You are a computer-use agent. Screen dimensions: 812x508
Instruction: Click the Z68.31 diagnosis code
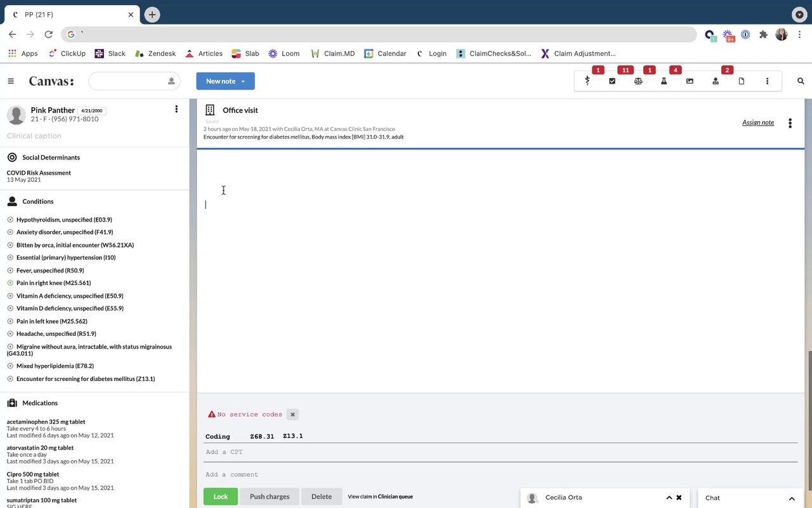pyautogui.click(x=262, y=436)
